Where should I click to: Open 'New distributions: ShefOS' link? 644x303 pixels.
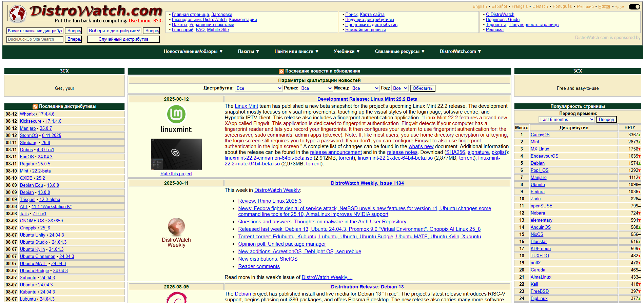(268, 259)
